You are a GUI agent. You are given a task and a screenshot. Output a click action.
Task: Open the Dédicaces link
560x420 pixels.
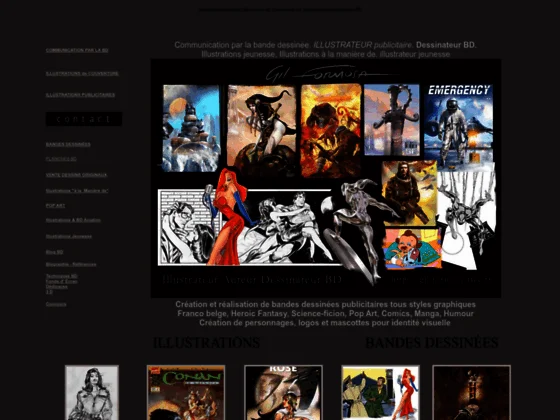56,286
